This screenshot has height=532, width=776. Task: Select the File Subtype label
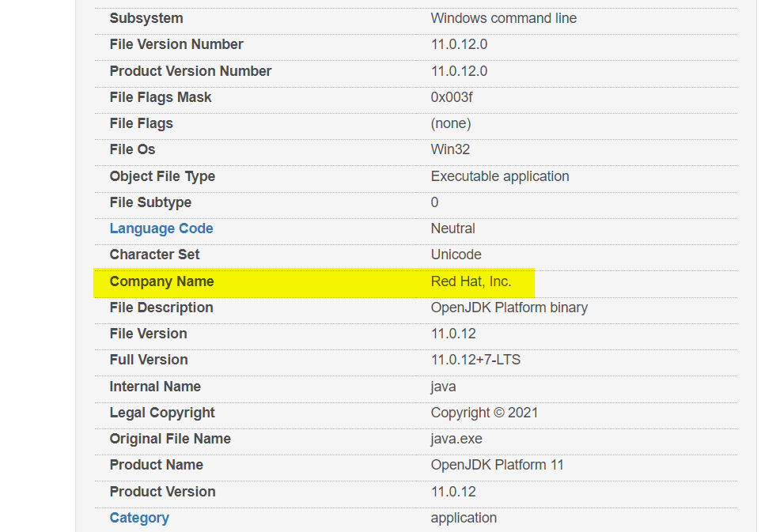tap(150, 202)
